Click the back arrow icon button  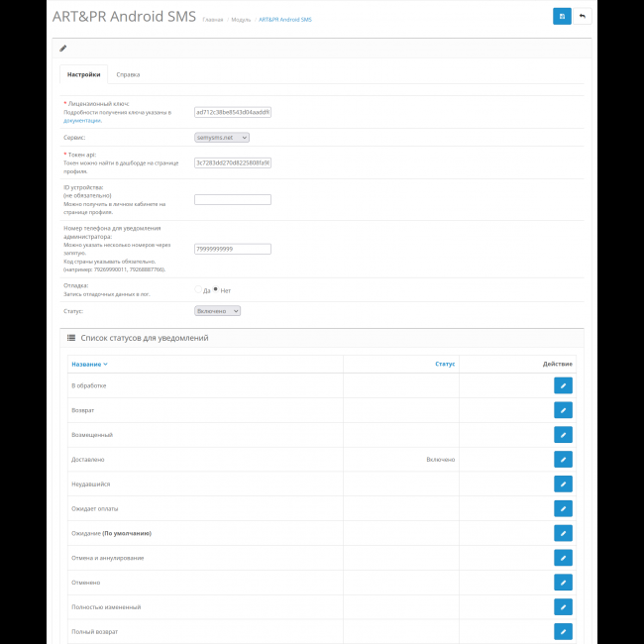pos(583,16)
